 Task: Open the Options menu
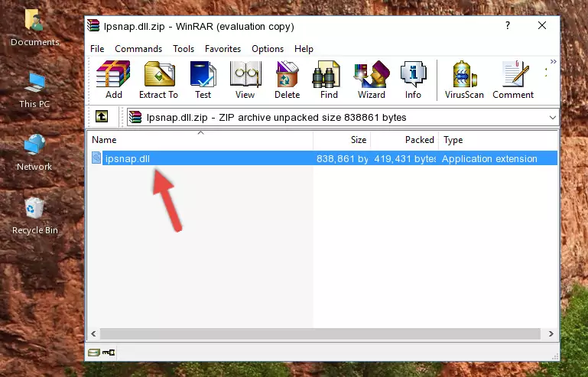pos(268,49)
